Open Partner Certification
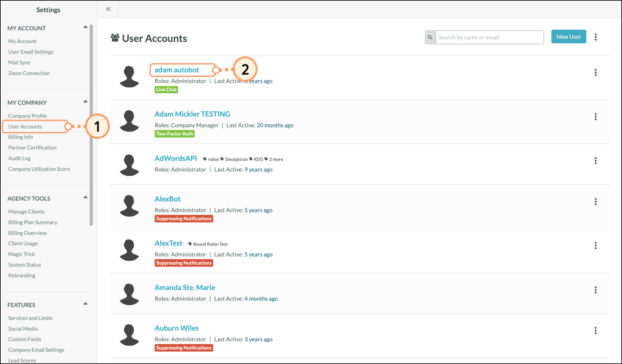Viewport: 622px width, 364px height. [x=32, y=148]
